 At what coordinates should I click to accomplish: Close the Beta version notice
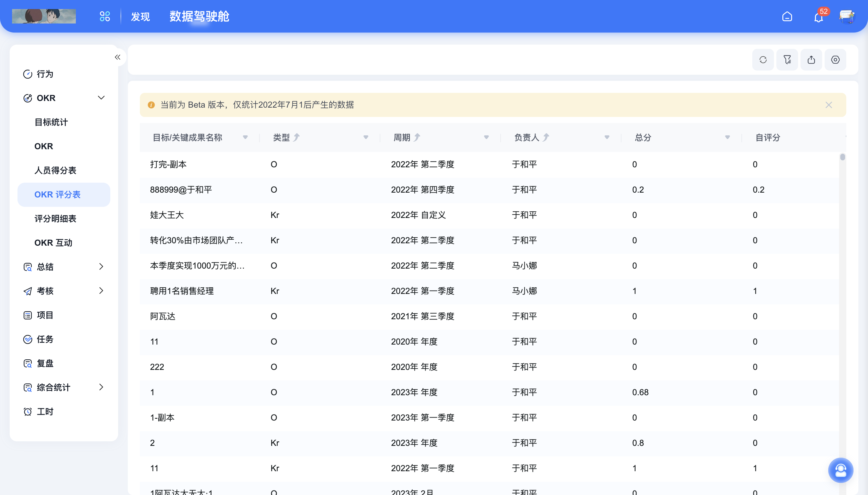click(x=829, y=105)
